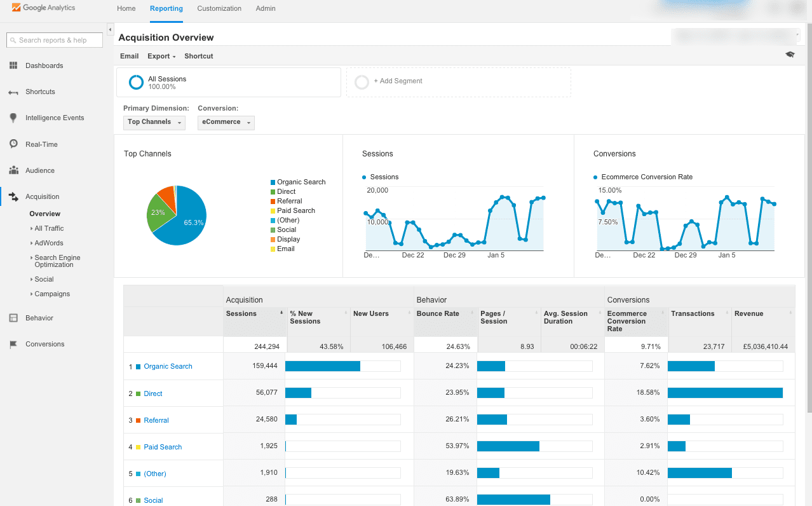
Task: Open Dashboards grid icon in sidebar
Action: pos(13,65)
